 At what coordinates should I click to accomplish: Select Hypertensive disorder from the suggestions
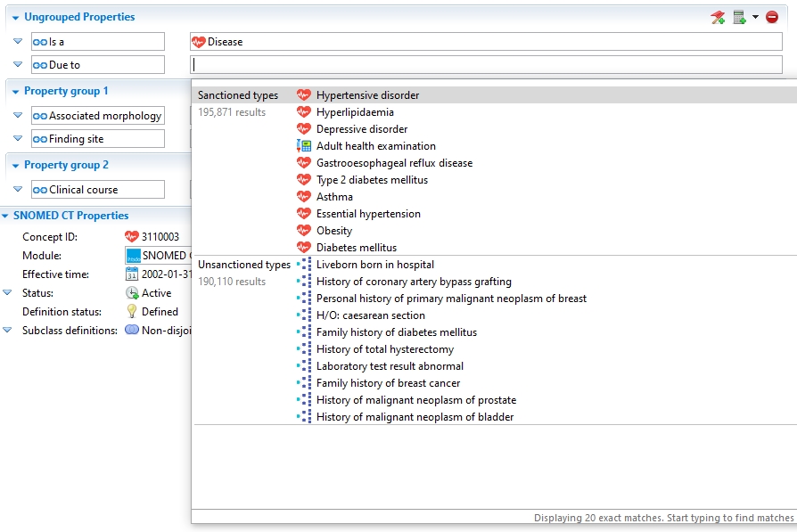coord(367,95)
